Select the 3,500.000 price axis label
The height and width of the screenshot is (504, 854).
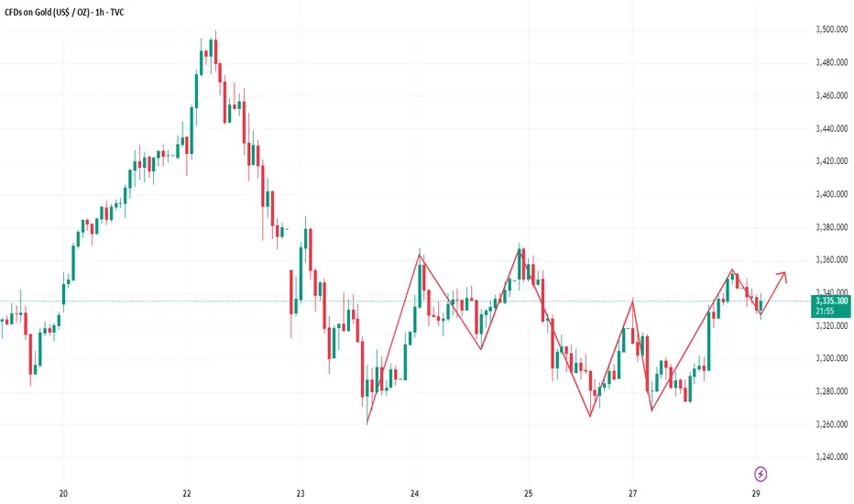(832, 29)
